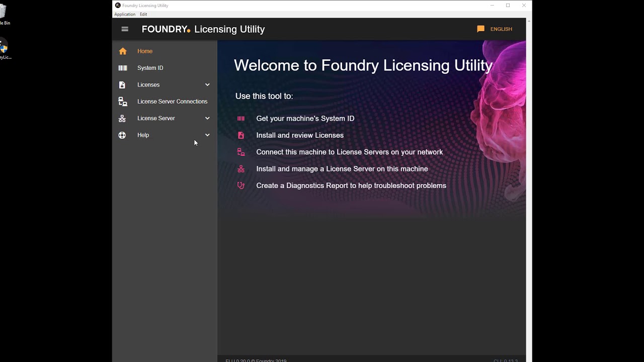Open the System ID page
The image size is (644, 362).
coord(150,68)
